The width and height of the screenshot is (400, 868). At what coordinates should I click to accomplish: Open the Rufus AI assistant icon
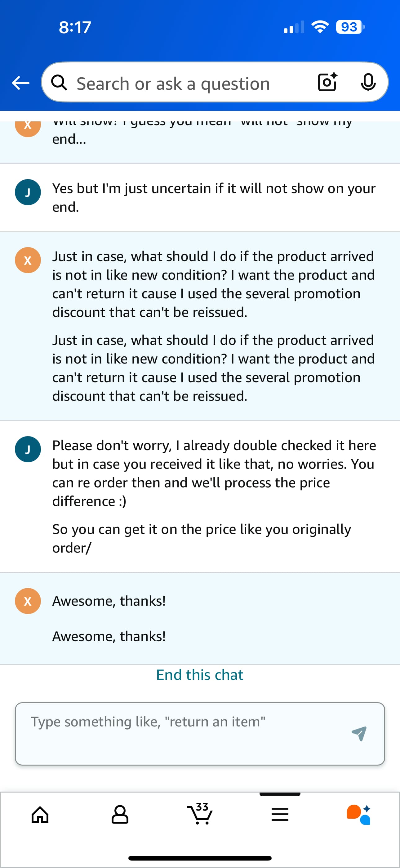(x=359, y=815)
